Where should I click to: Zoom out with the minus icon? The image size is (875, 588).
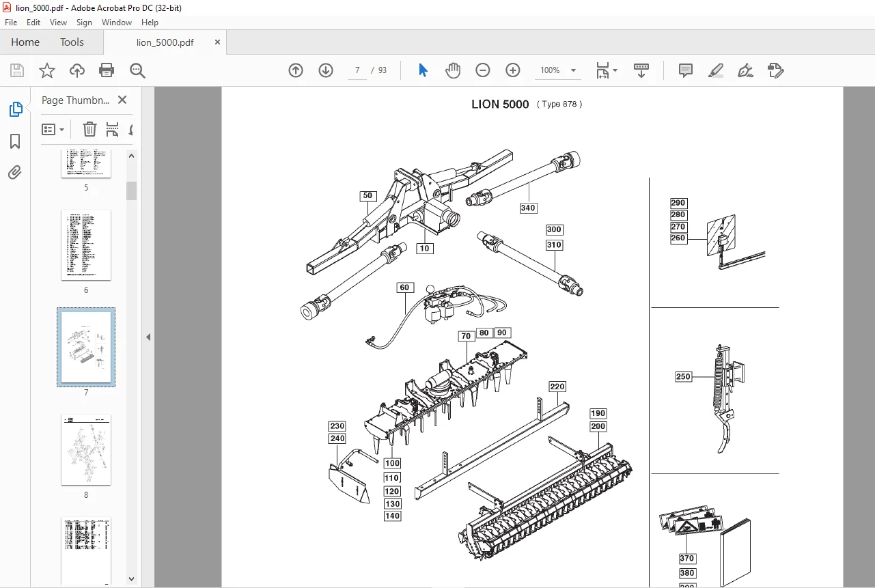[x=483, y=70]
